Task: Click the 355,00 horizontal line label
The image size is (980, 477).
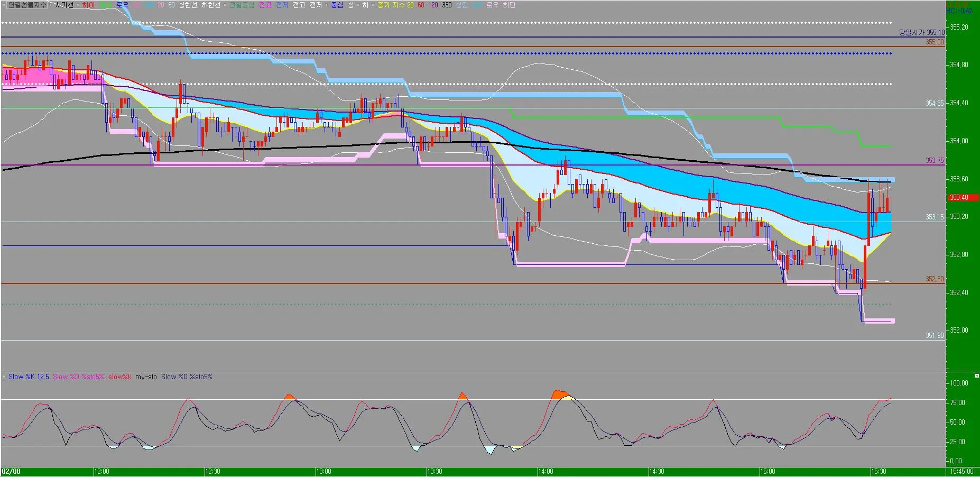Action: click(x=935, y=42)
